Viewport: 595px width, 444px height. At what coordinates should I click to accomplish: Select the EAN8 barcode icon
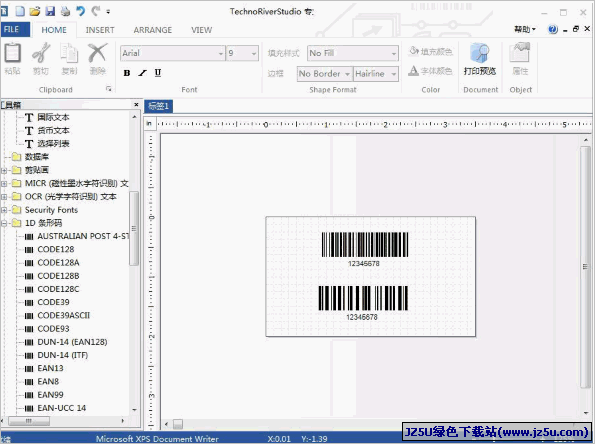click(29, 382)
